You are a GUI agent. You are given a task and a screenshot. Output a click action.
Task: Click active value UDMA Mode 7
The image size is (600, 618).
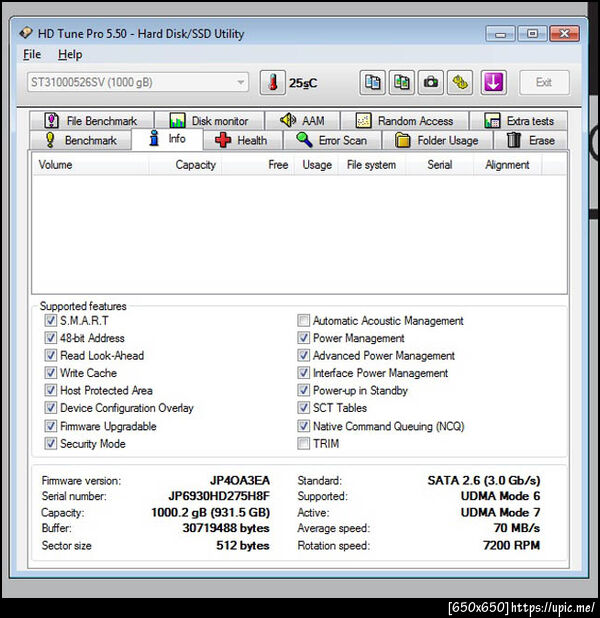501,512
